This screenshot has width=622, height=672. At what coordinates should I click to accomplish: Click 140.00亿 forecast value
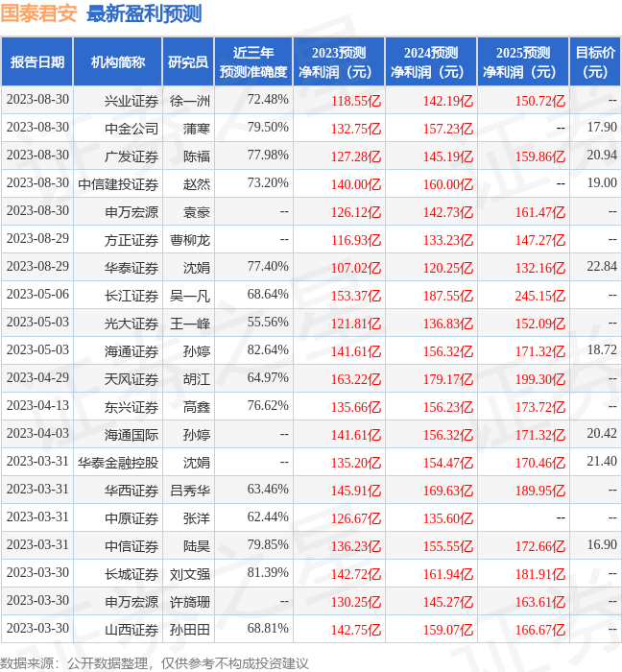[356, 184]
